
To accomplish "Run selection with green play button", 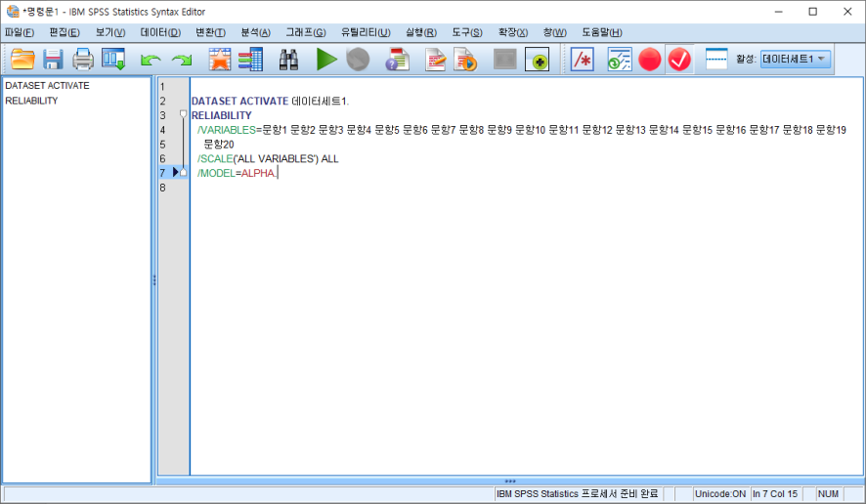I will click(326, 59).
